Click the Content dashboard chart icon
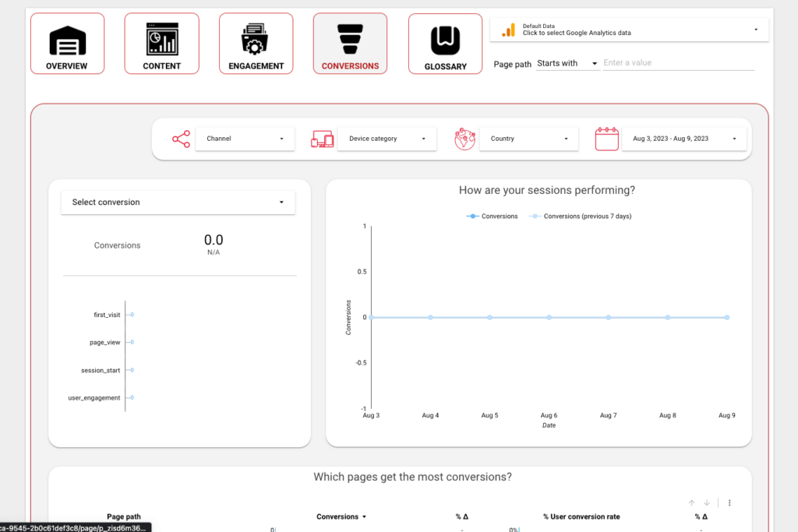The width and height of the screenshot is (798, 532). coord(162,39)
